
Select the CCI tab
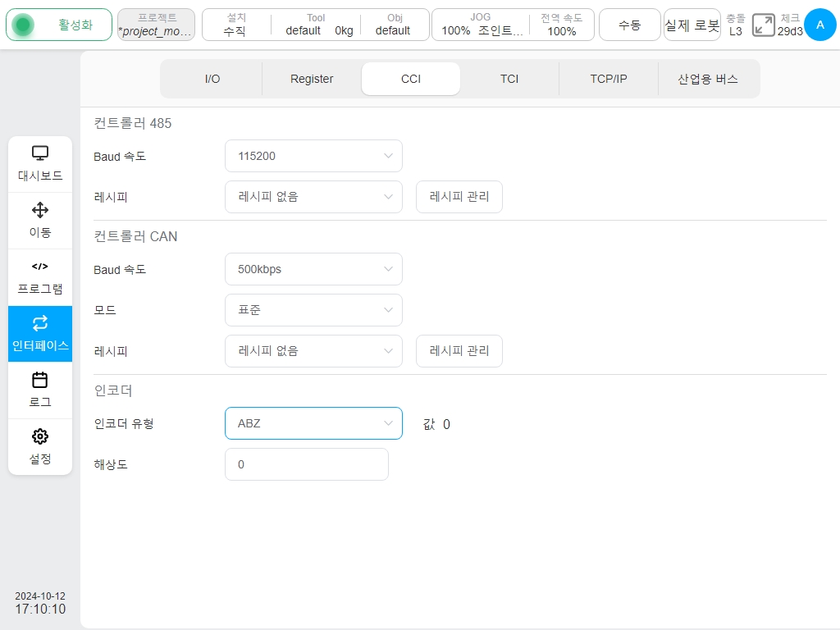tap(411, 79)
